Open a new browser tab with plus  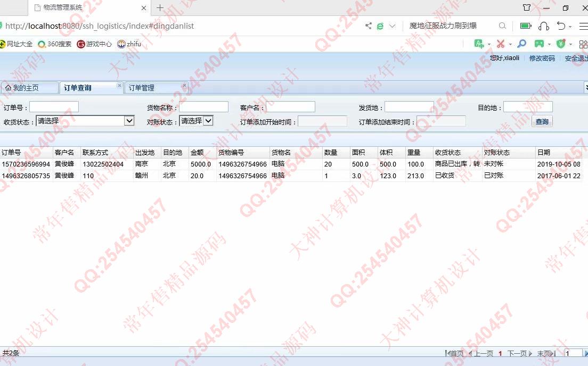tap(160, 7)
